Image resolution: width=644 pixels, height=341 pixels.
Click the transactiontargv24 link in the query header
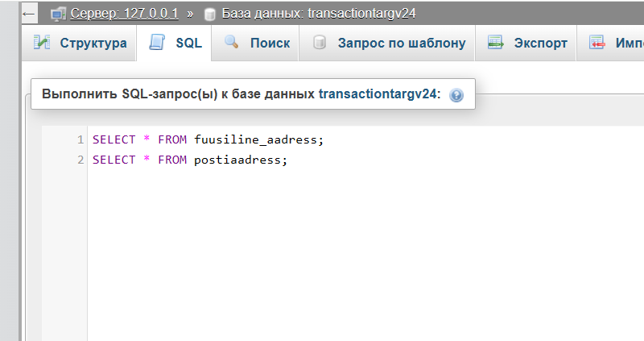[378, 94]
